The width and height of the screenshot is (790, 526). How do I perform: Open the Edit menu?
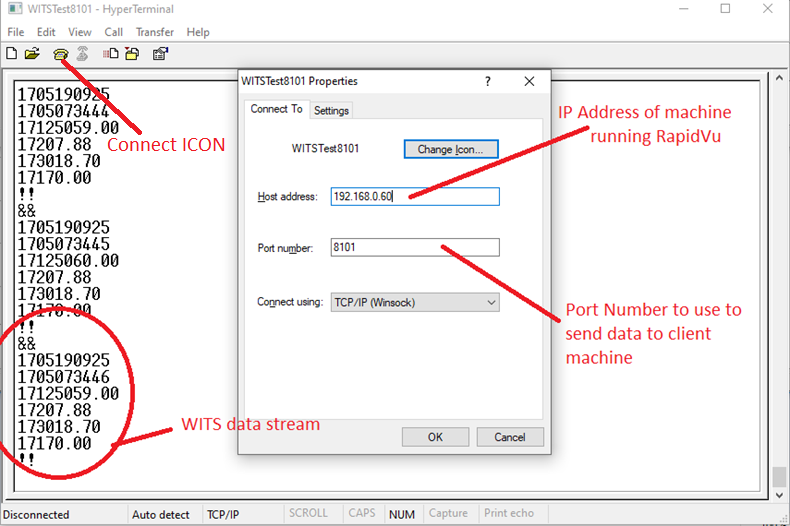[46, 32]
